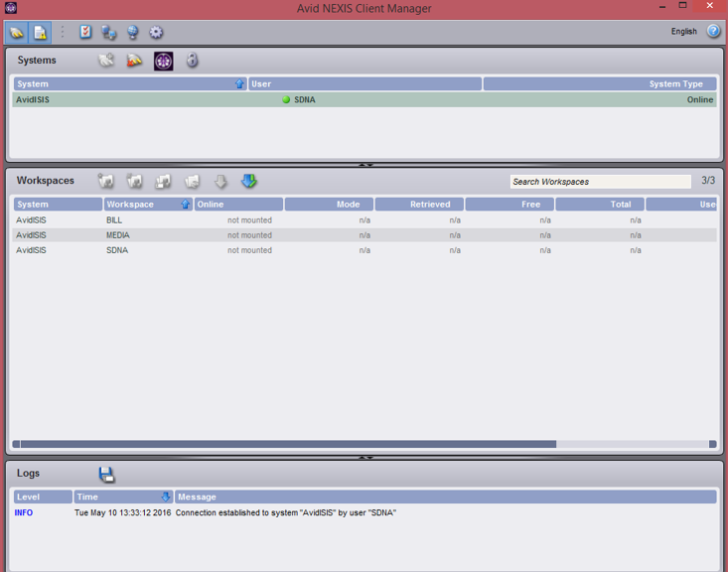Toggle the Logs panel document icon in top toolbar
The height and width of the screenshot is (572, 728).
click(40, 33)
